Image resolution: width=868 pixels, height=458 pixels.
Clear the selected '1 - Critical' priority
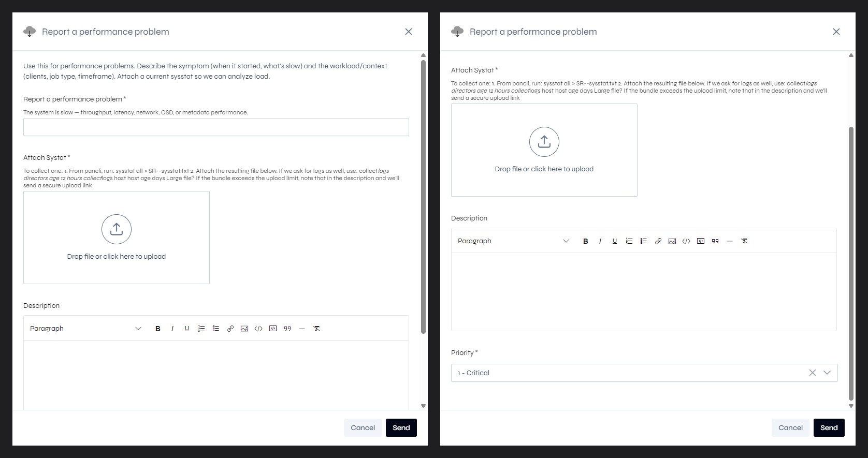click(813, 373)
